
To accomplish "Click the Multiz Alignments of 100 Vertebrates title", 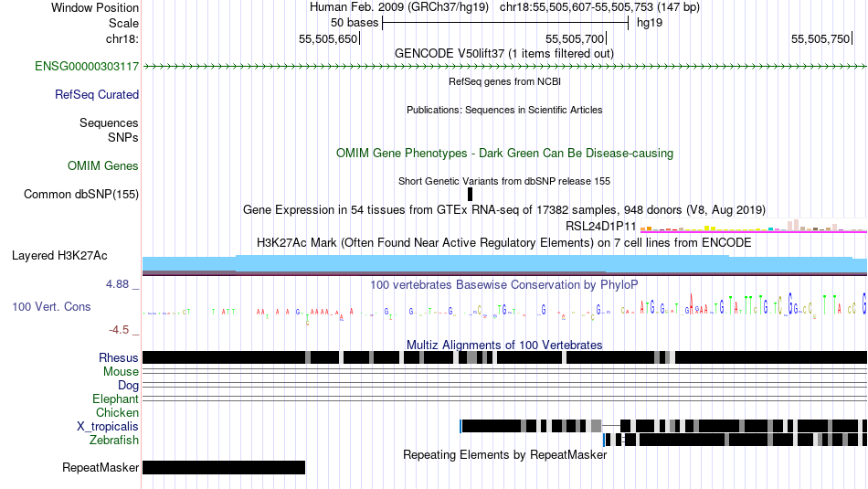I will [504, 345].
